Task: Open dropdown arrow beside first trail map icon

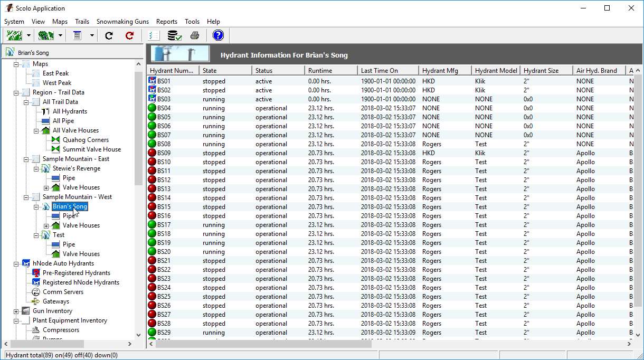Action: [x=29, y=35]
